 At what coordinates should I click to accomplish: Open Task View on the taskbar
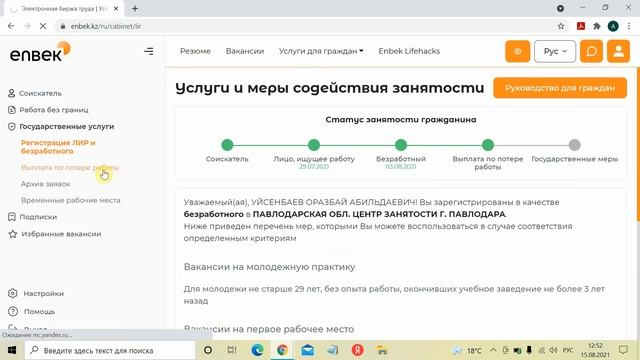point(232,350)
